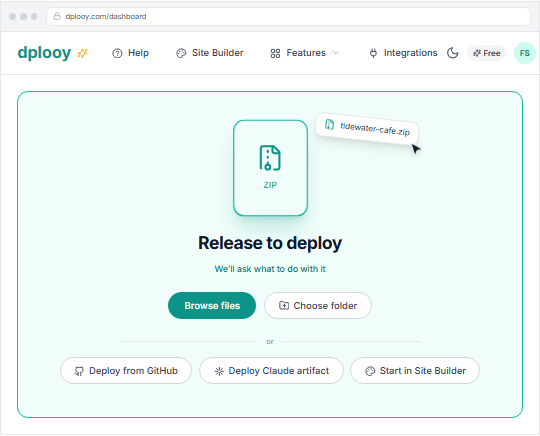Click Start in Site Builder button

(415, 371)
